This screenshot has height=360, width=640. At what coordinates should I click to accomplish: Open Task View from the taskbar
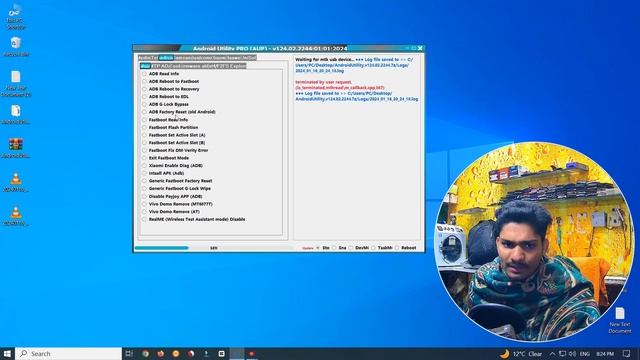[x=129, y=353]
